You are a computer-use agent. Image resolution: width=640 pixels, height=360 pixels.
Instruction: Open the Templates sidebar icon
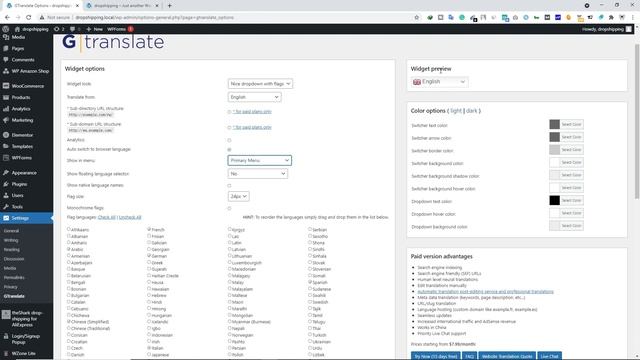pos(6,146)
